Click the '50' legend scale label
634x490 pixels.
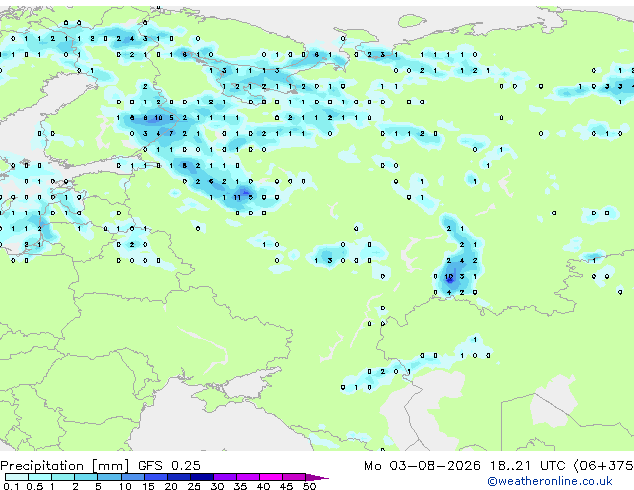[309, 486]
